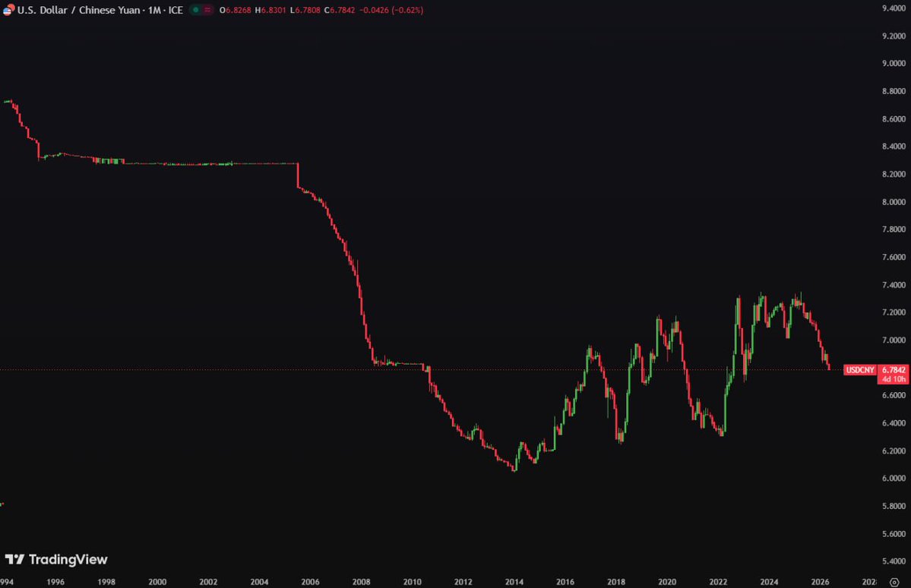This screenshot has height=588, width=911.
Task: Click the 8.4000 price scale label
Action: tap(894, 147)
